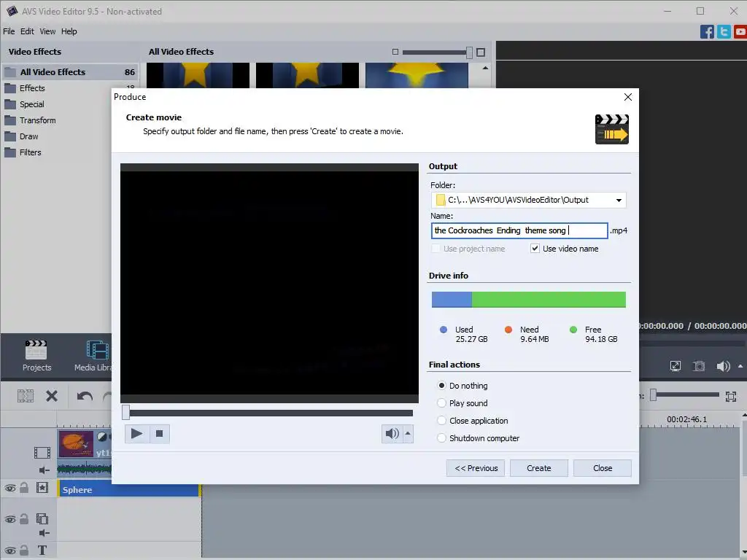
Task: Click the external preview window icon
Action: click(x=675, y=366)
